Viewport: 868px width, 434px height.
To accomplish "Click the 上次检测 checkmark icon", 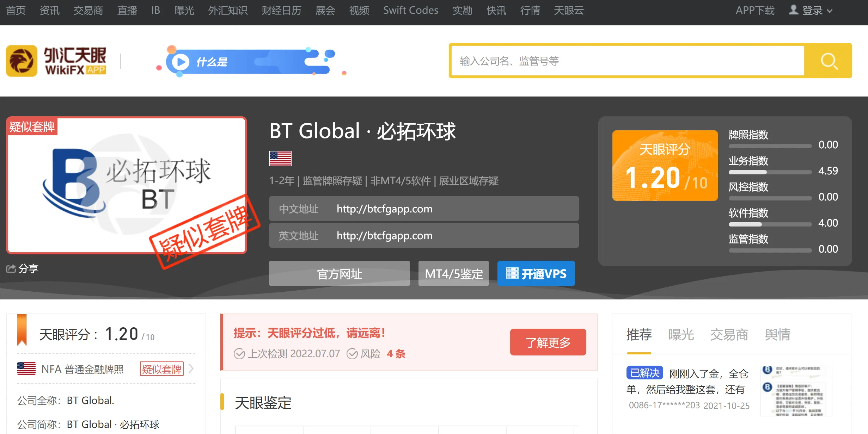I will [239, 354].
